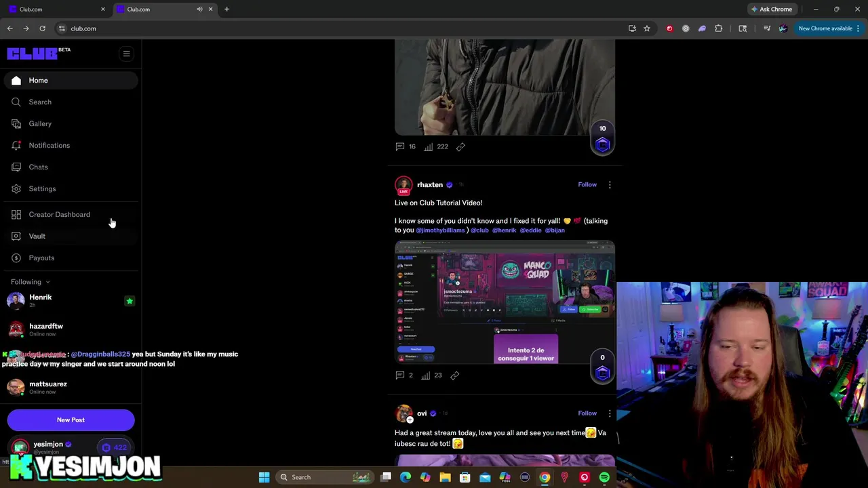Open the Home page in sidebar

[x=71, y=80]
